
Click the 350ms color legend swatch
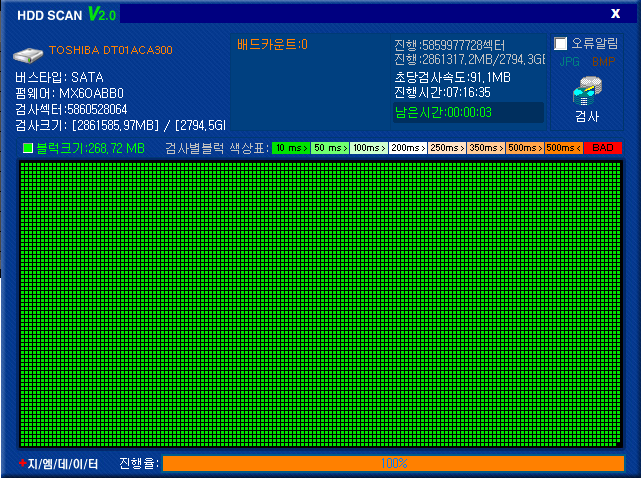[x=486, y=148]
